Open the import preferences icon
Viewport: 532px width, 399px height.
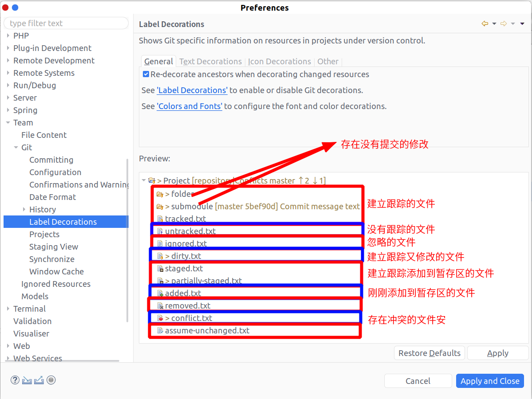click(27, 380)
